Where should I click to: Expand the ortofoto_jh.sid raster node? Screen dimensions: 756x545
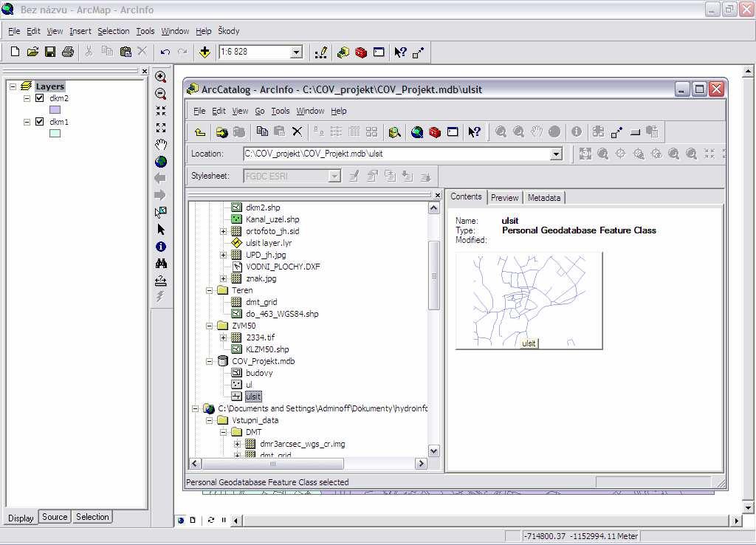pos(223,231)
